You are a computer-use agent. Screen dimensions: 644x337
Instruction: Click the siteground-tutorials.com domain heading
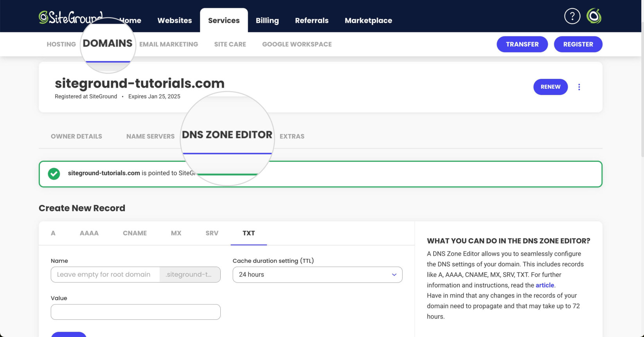pos(140,83)
